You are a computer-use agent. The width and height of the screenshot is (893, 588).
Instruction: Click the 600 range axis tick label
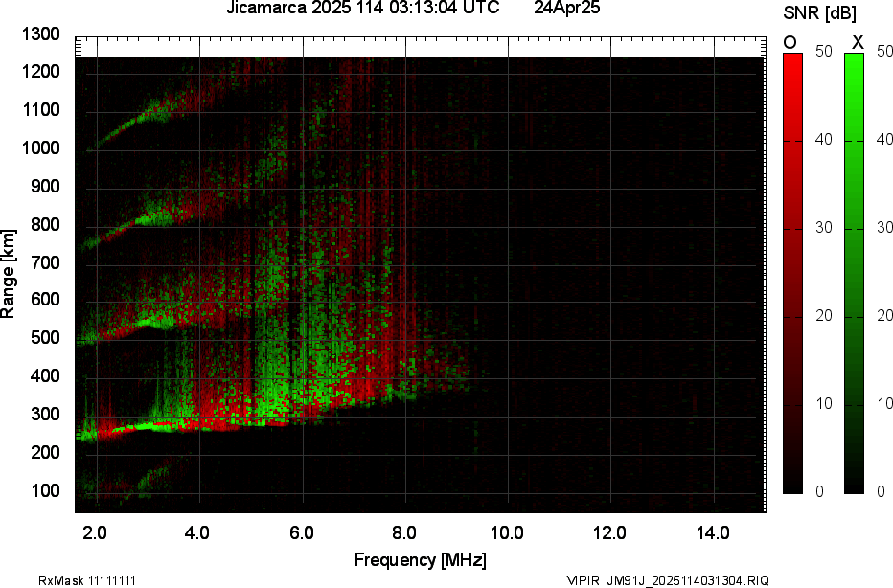tap(45, 300)
